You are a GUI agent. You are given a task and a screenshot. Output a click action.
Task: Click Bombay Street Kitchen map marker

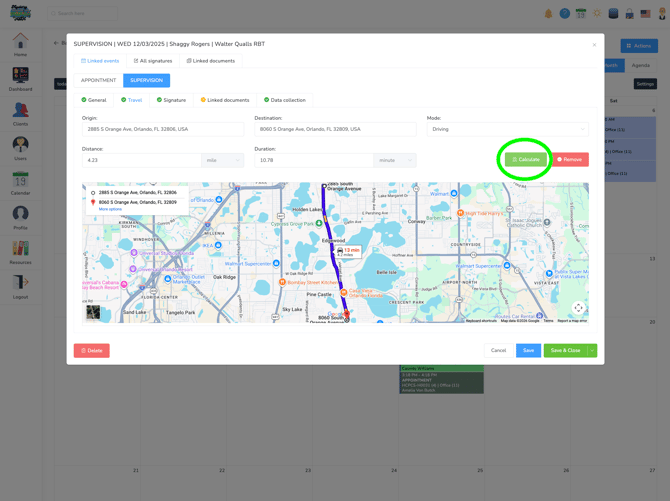[x=282, y=282]
